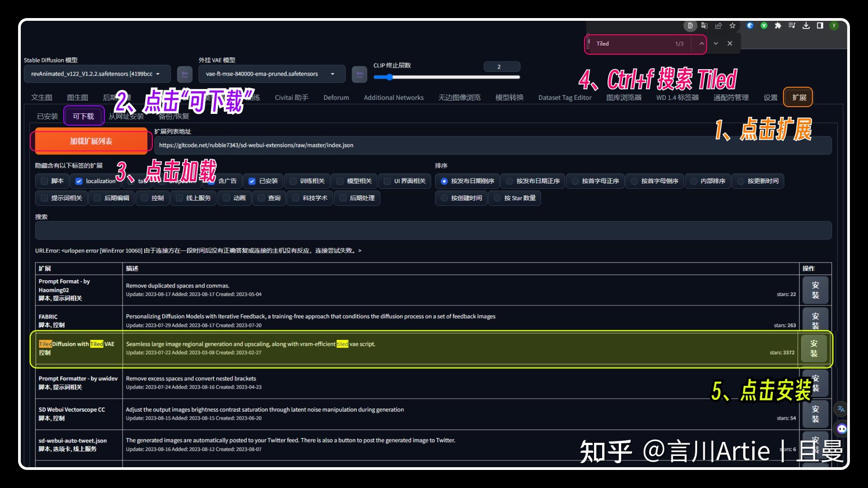868x488 pixels.
Task: Refresh the VAE model list
Action: [359, 74]
